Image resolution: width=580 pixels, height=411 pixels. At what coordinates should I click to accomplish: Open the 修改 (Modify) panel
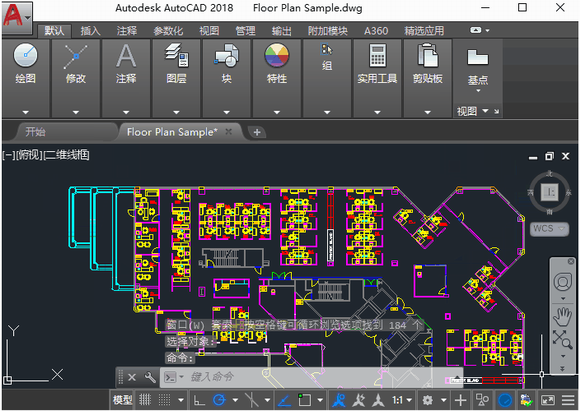pyautogui.click(x=76, y=64)
